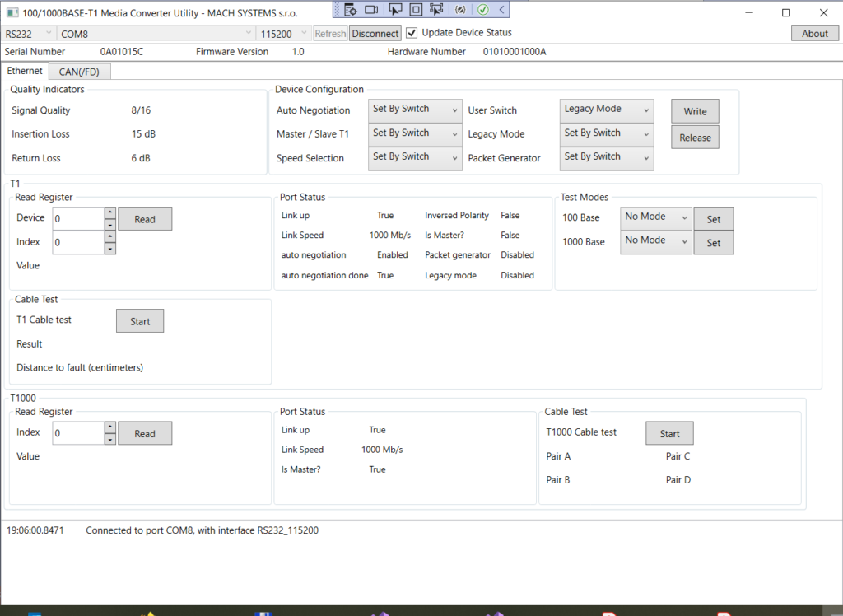Increment the T1 Device register value

click(x=110, y=212)
